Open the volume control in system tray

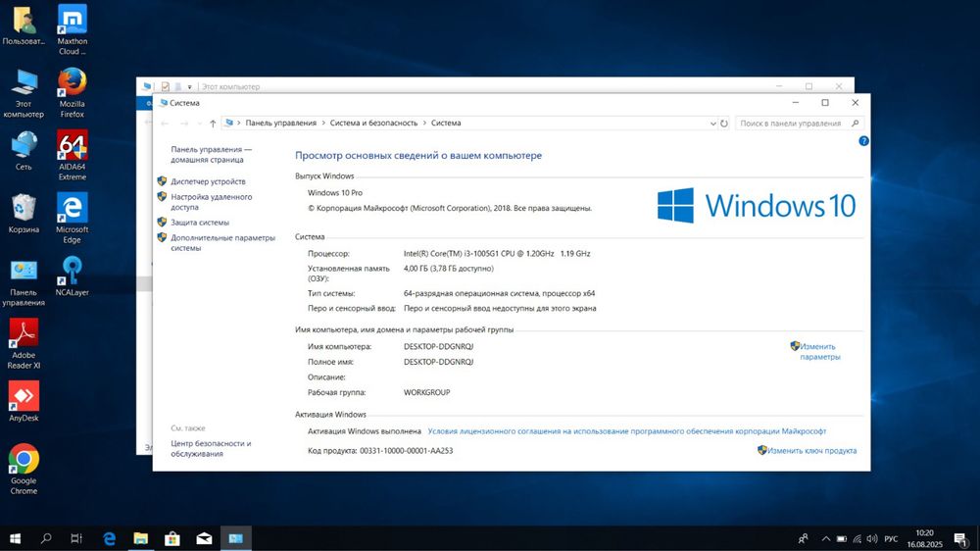click(x=872, y=538)
